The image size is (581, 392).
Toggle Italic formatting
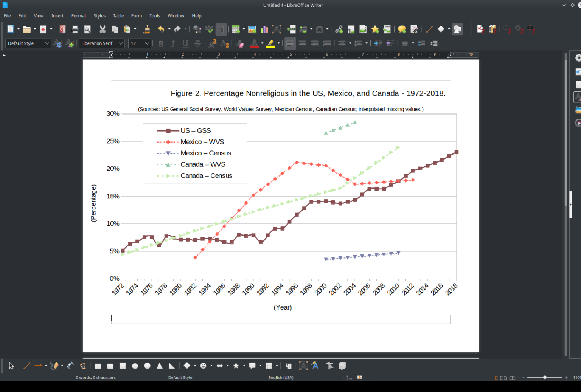tap(173, 43)
